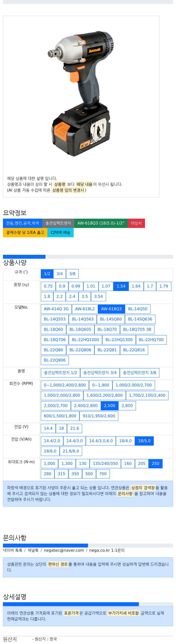Click the CJ택배 배송 shipping badge
The width and height of the screenshot is (176, 644).
click(x=61, y=233)
